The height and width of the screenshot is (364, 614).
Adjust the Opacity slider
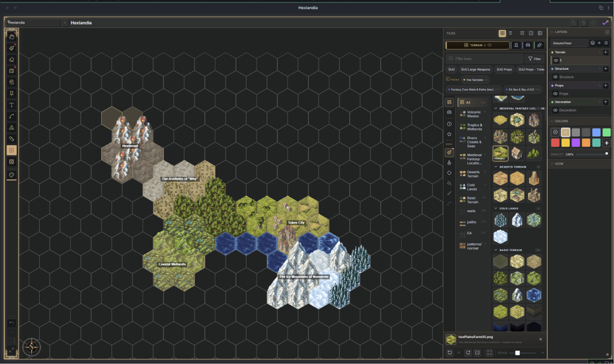click(593, 154)
